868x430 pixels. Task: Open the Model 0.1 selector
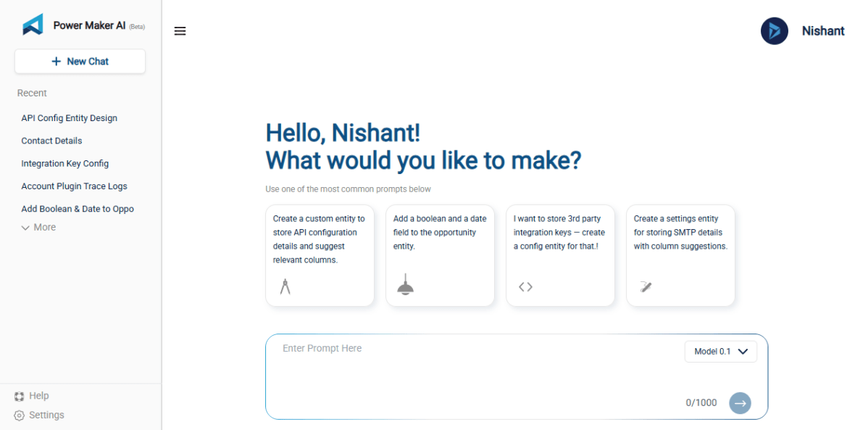720,351
